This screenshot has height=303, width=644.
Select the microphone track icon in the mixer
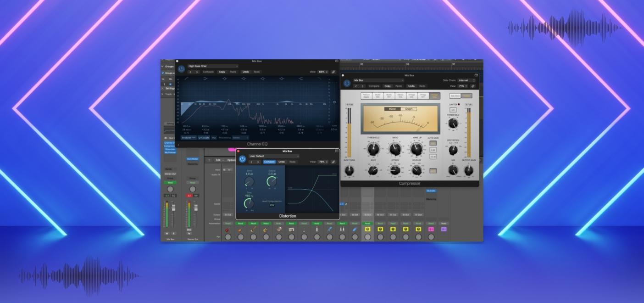pyautogui.click(x=329, y=229)
